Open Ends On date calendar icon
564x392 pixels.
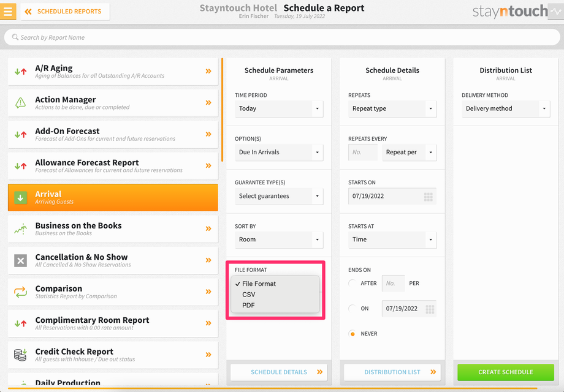430,309
